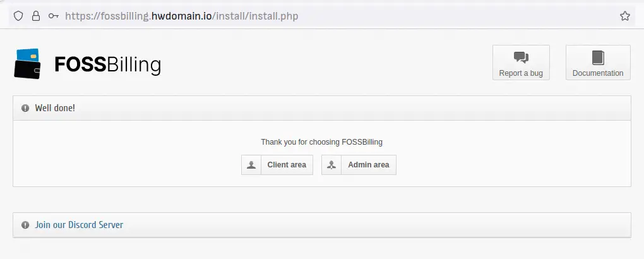
Task: Click the padlock site security icon
Action: (36, 16)
